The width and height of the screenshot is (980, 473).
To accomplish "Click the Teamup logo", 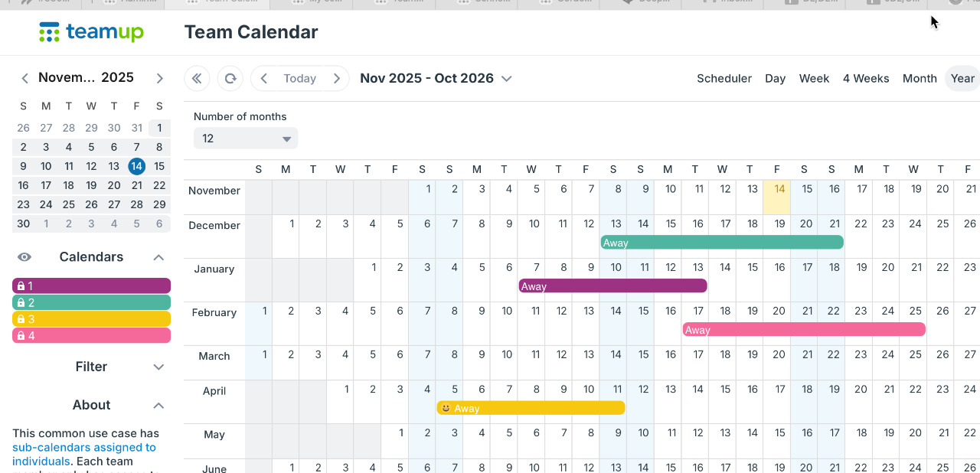I will [x=91, y=32].
